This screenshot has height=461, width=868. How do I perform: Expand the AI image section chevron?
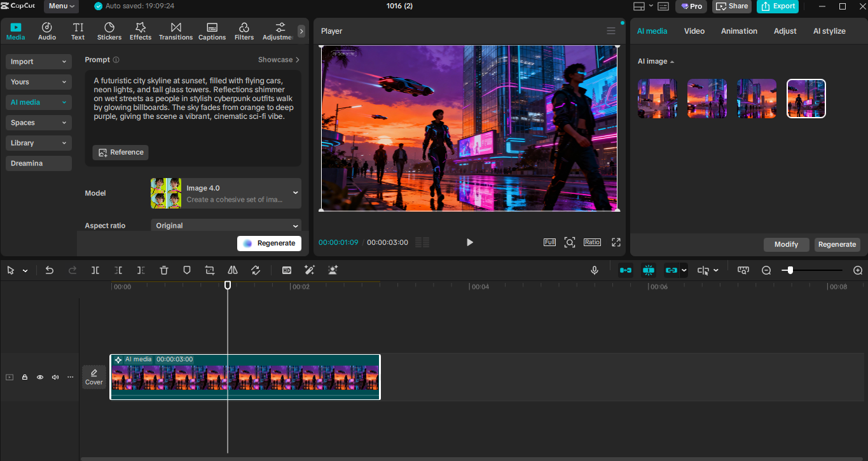click(x=673, y=61)
